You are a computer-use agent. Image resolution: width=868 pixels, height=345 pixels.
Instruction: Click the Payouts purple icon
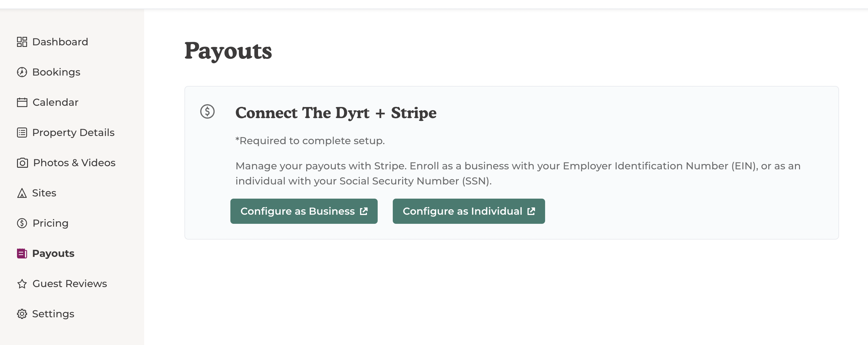tap(22, 253)
